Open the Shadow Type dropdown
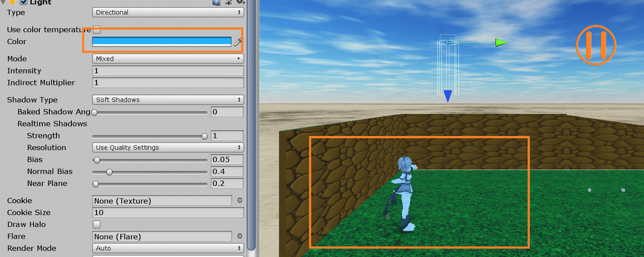The image size is (644, 257). click(168, 99)
